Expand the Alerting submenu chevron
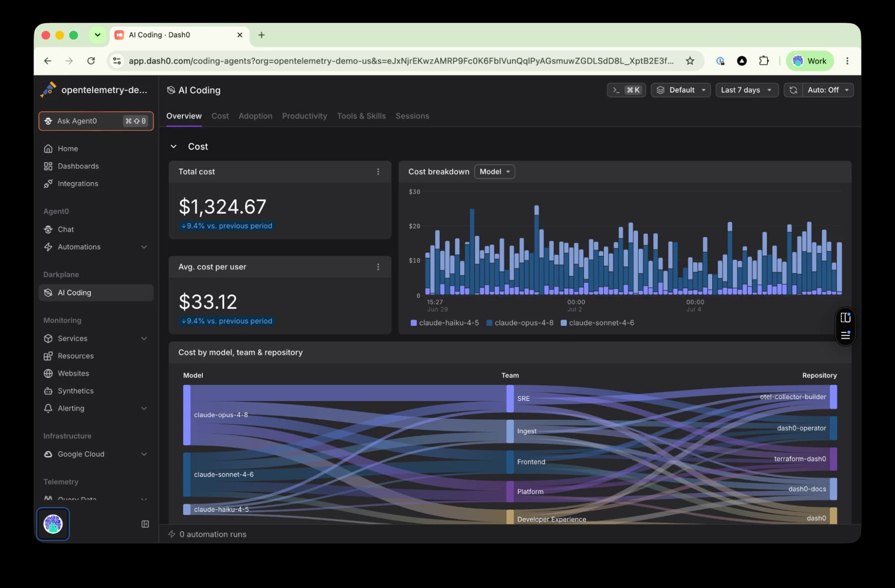Image resolution: width=895 pixels, height=588 pixels. pyautogui.click(x=144, y=408)
